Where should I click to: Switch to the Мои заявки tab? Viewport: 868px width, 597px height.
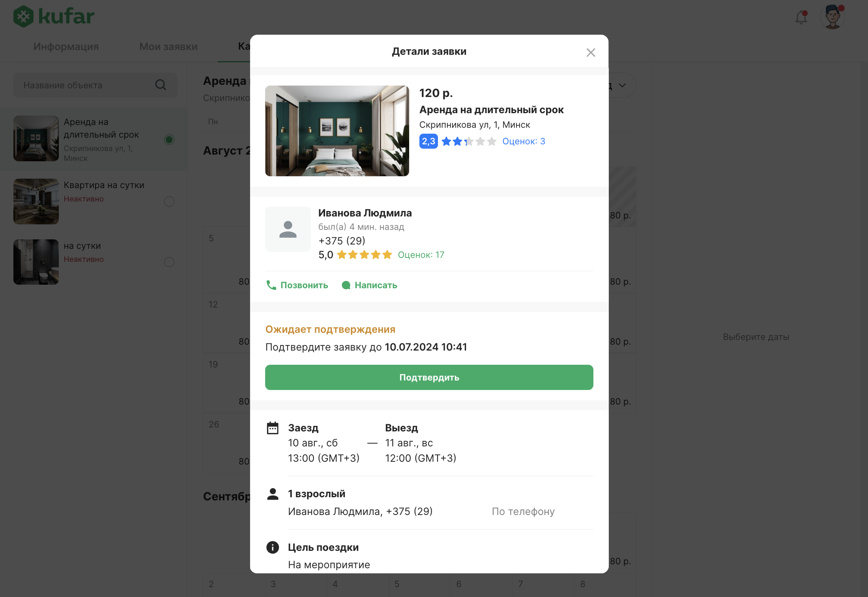[x=168, y=47]
